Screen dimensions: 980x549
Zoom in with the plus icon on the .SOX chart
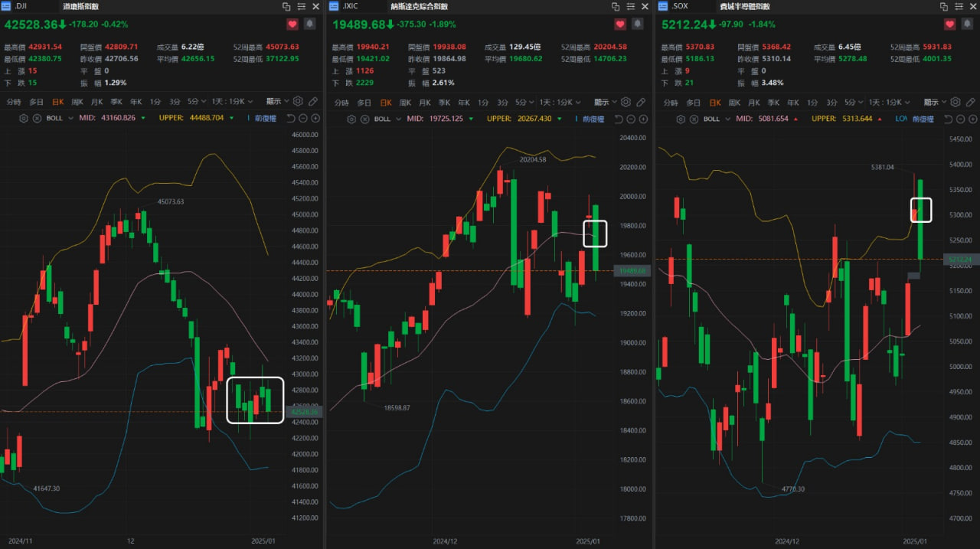click(x=972, y=119)
